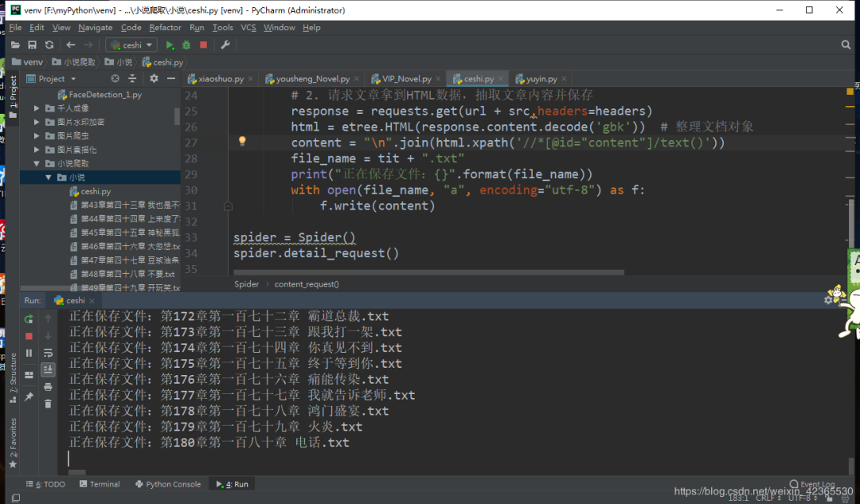This screenshot has width=860, height=504.
Task: Navigate back with the left arrow
Action: 71,45
